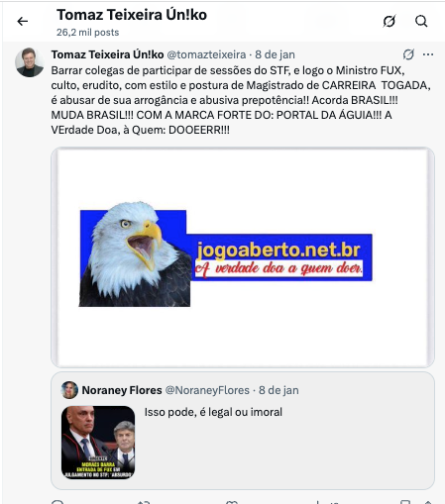Open Noraney Flores' small avatar
The height and width of the screenshot is (504, 445).
(69, 390)
